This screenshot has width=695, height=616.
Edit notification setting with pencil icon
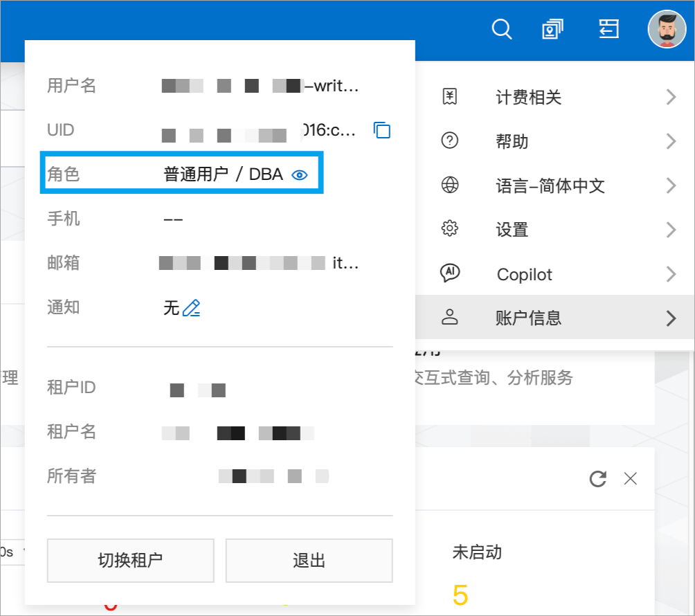(192, 308)
